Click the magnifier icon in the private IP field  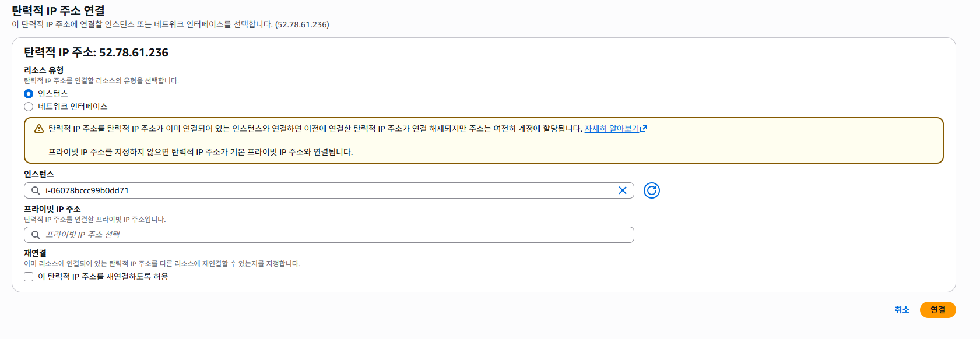point(36,235)
